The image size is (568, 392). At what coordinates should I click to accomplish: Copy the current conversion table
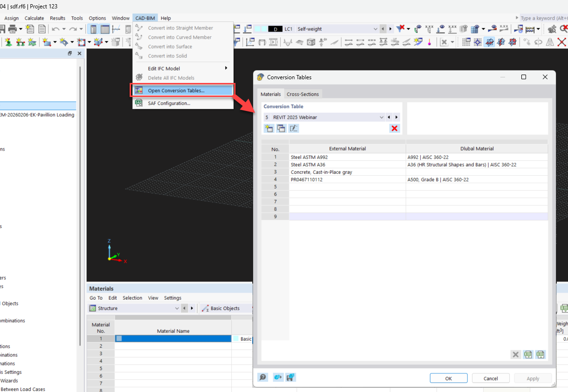pyautogui.click(x=281, y=128)
